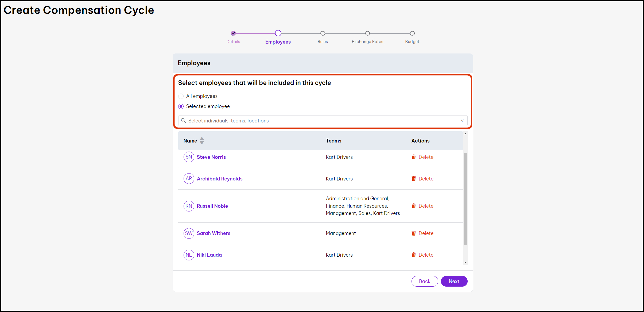Sort table by Name column arrows
The height and width of the screenshot is (312, 644).
(x=202, y=141)
